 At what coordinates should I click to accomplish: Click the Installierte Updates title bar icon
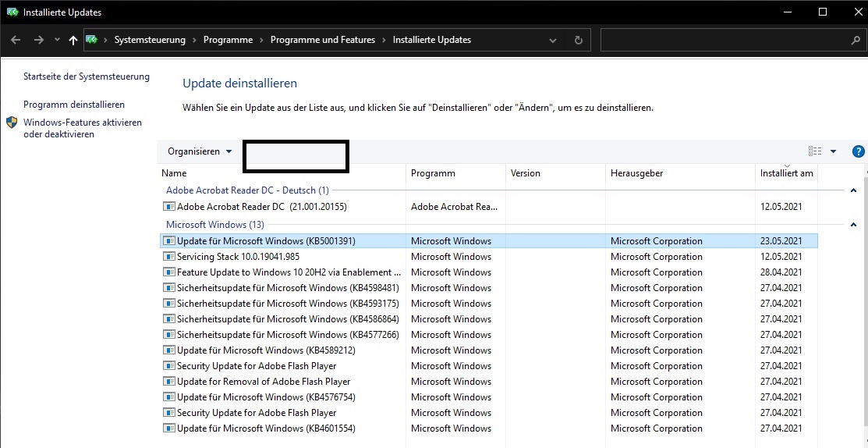(x=12, y=12)
